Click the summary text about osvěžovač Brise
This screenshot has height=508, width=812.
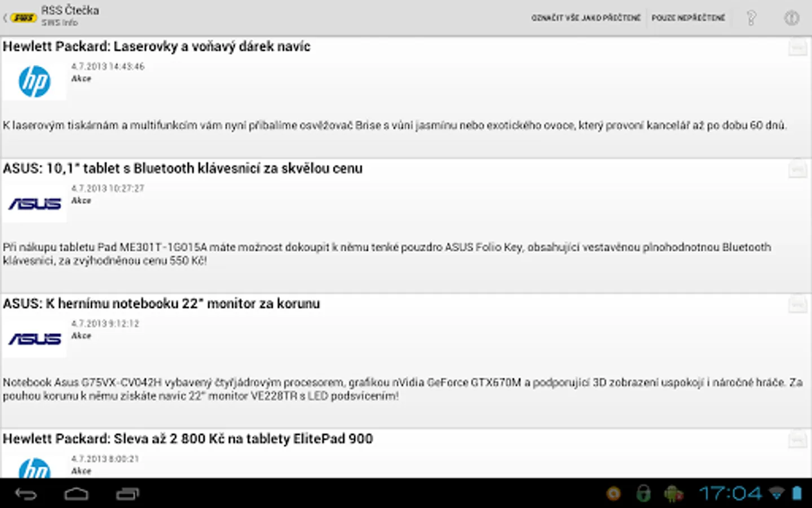[x=395, y=125]
